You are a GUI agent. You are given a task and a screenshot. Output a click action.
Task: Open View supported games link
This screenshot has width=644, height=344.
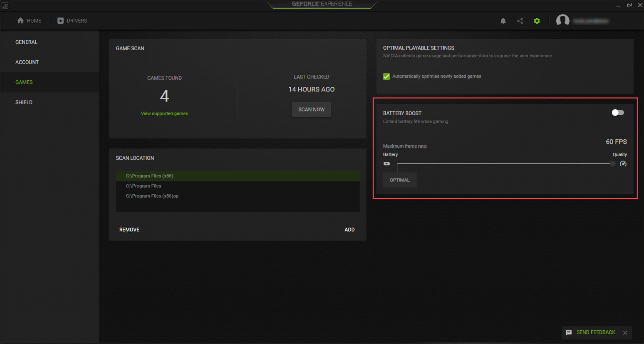click(x=164, y=113)
